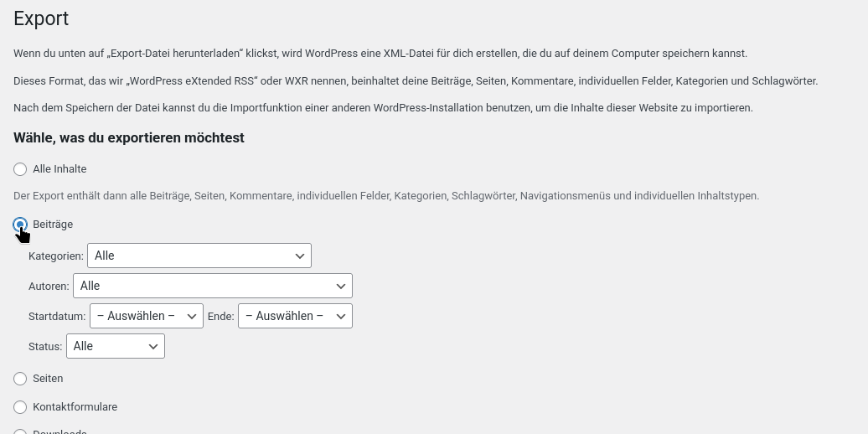Click the "Status:" field label
Screen dimensions: 868x434
(45, 347)
